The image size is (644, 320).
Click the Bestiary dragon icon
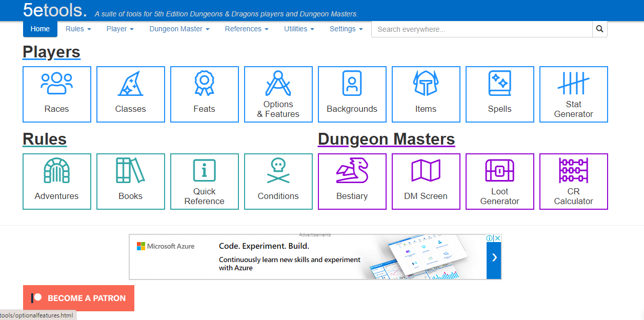[352, 171]
